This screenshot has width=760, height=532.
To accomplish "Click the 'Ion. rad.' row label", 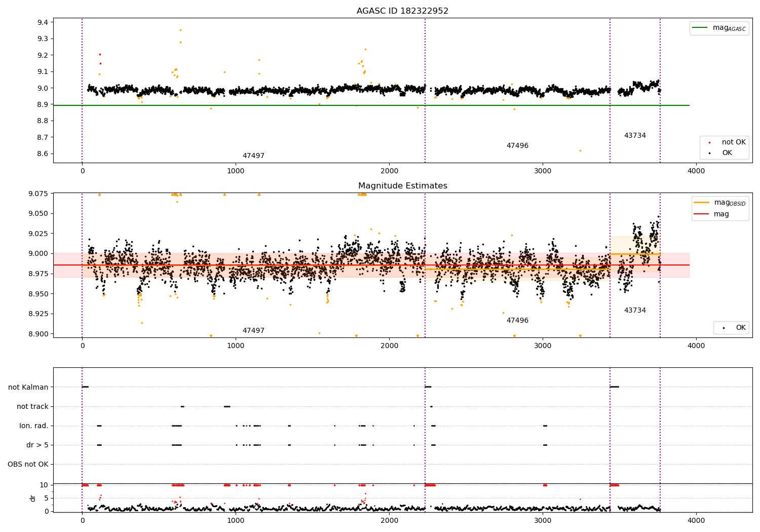I will [34, 426].
